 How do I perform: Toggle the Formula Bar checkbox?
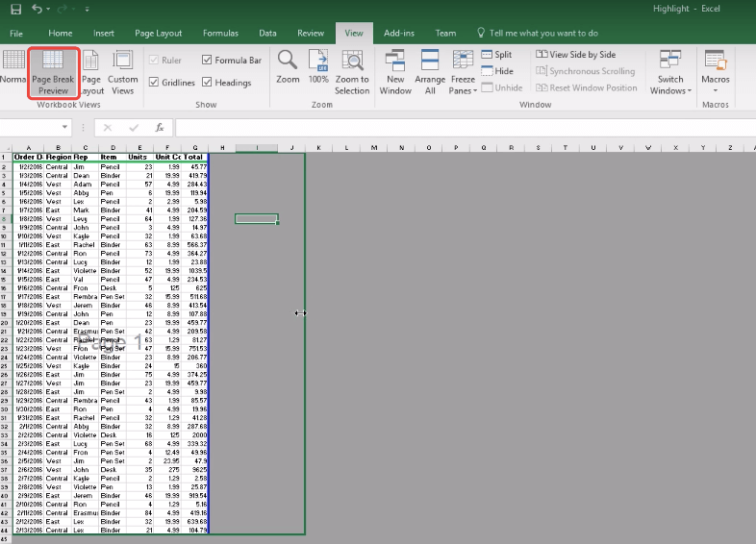(x=208, y=60)
